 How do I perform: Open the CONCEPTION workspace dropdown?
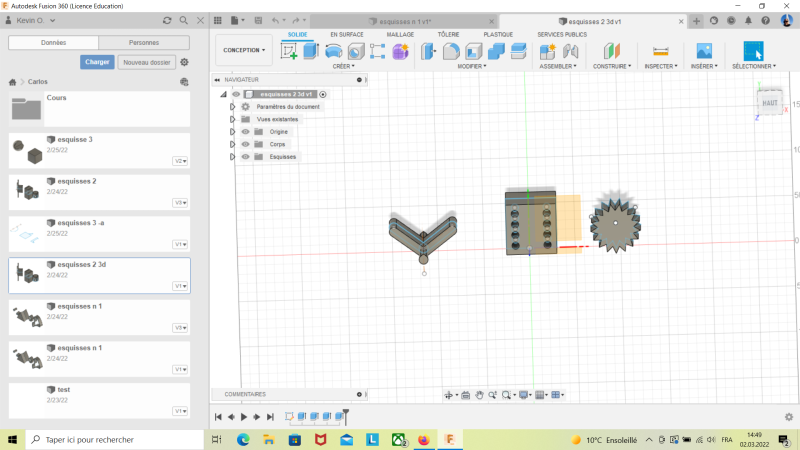click(x=244, y=50)
